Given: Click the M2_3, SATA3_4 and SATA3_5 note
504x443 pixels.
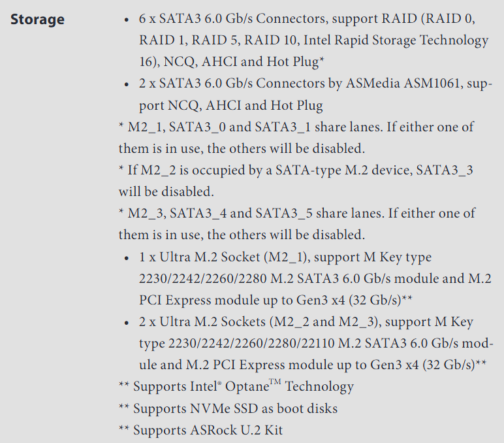Looking at the screenshot, I should coord(296,224).
